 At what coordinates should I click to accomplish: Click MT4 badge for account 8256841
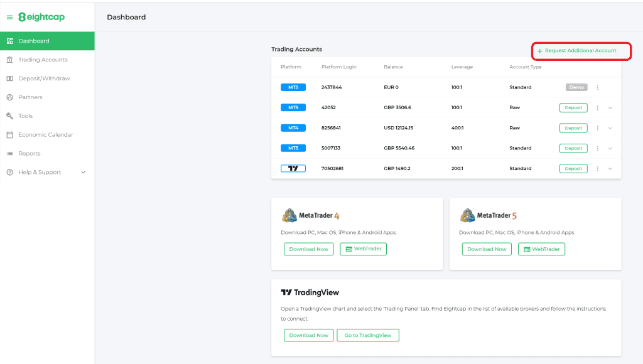coord(293,128)
